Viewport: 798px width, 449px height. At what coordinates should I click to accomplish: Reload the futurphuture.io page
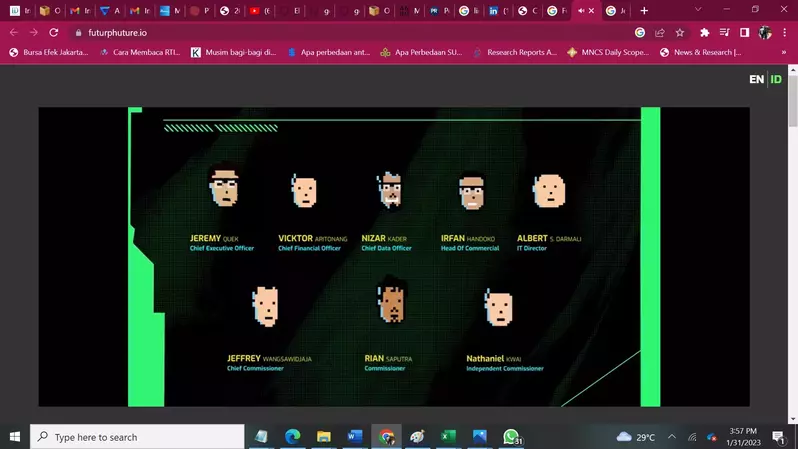click(53, 33)
